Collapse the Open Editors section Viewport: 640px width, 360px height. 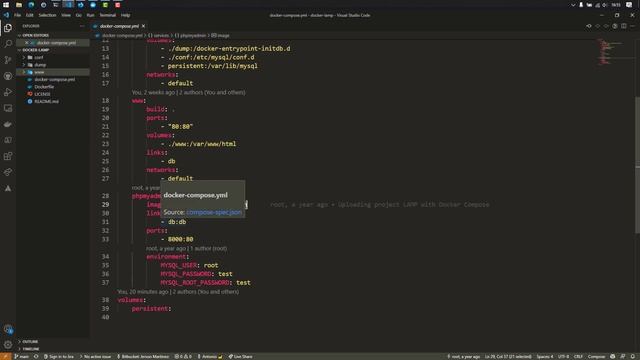[x=35, y=36]
